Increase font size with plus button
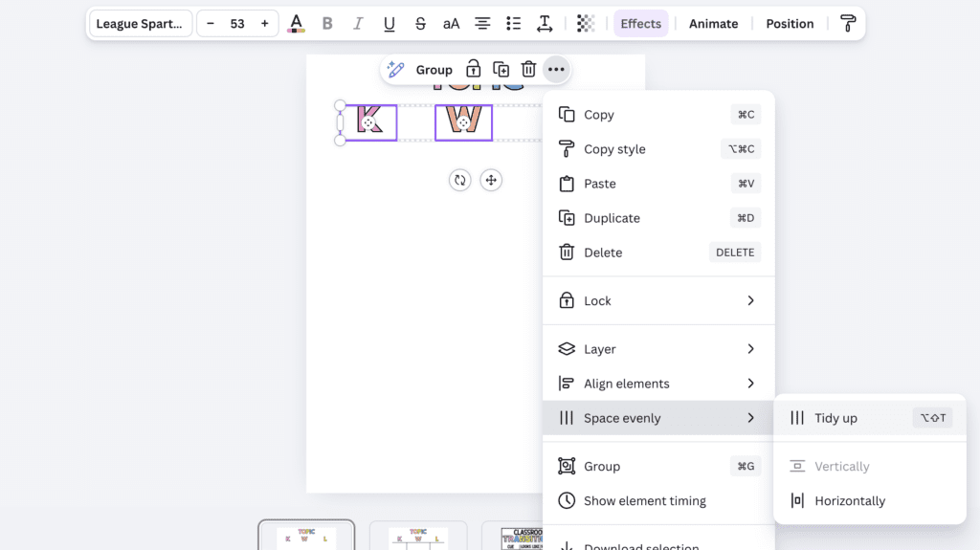Viewport: 980px width, 550px height. point(264,24)
